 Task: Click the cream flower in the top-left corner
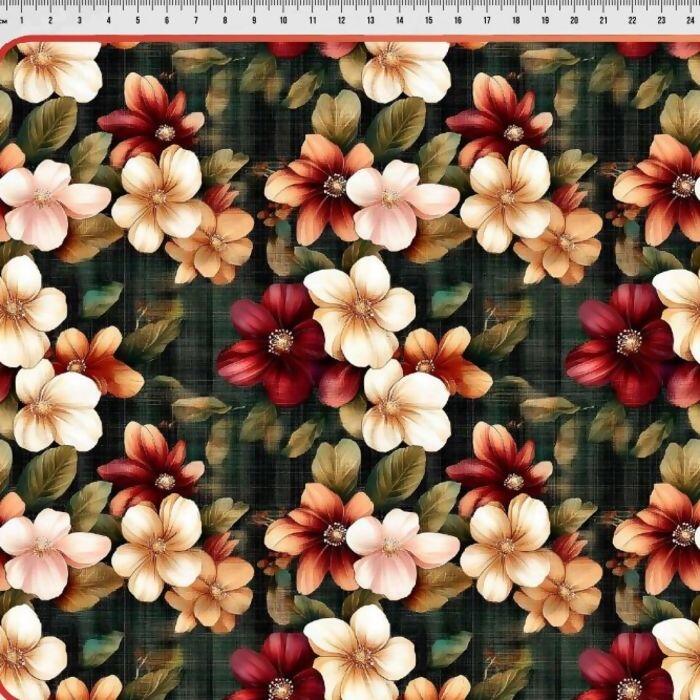pyautogui.click(x=55, y=68)
